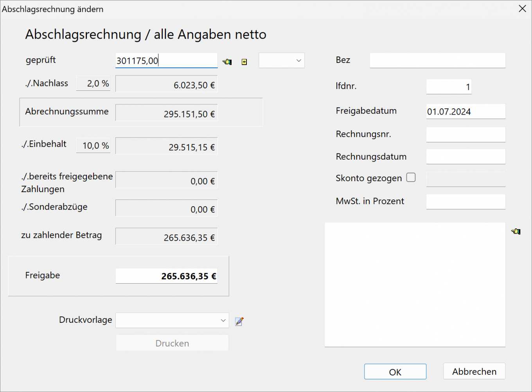
Task: Click the Freigabe amount field
Action: (x=166, y=276)
